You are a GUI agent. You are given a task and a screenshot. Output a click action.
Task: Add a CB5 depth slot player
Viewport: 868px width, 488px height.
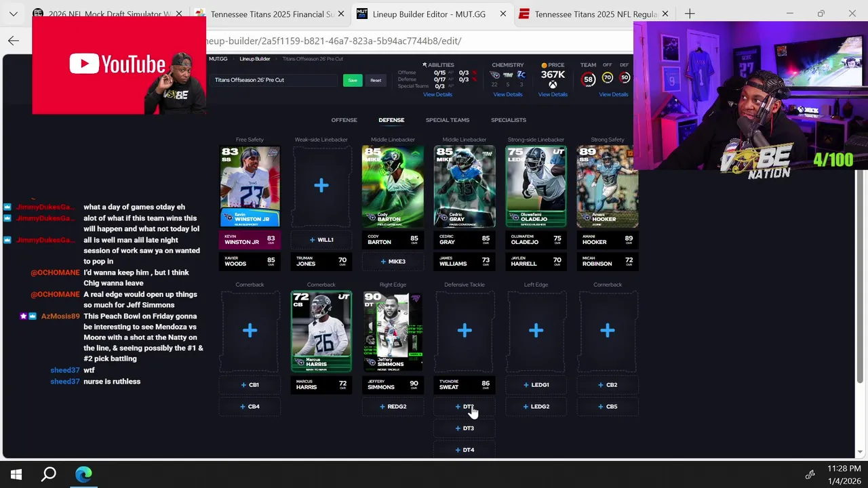pos(608,407)
